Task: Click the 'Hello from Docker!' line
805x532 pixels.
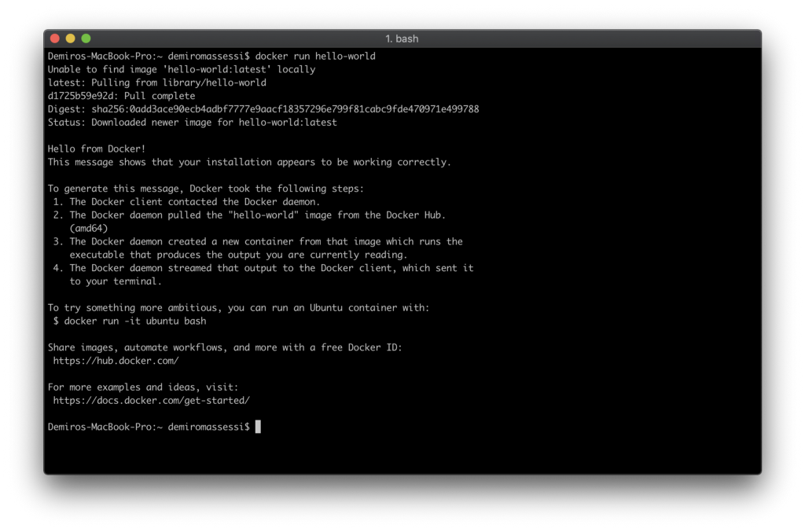Action: point(97,149)
